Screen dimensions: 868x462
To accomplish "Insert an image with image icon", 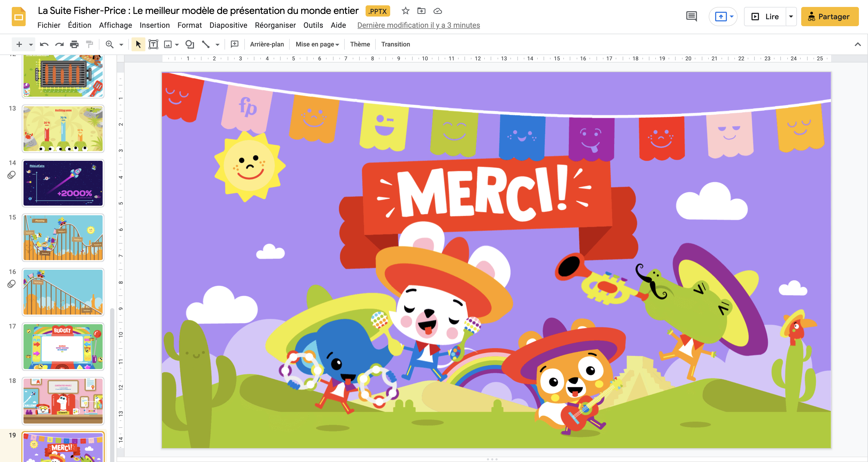I will (168, 44).
